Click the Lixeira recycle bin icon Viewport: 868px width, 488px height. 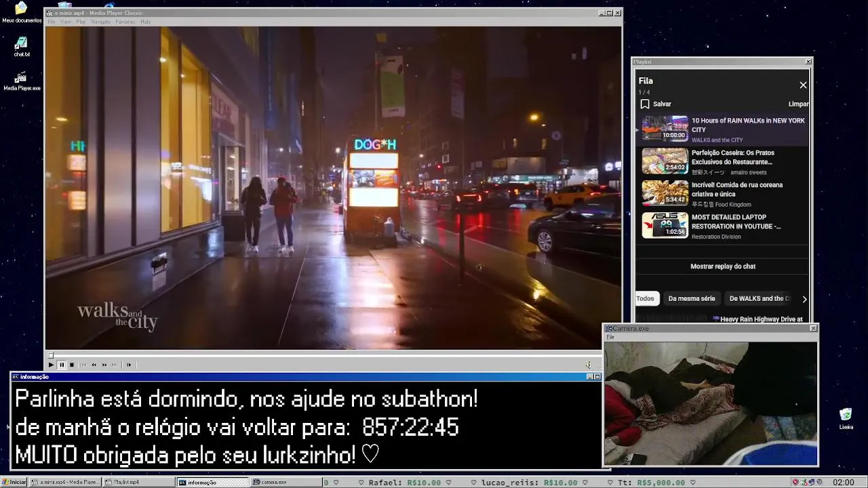pos(846,418)
